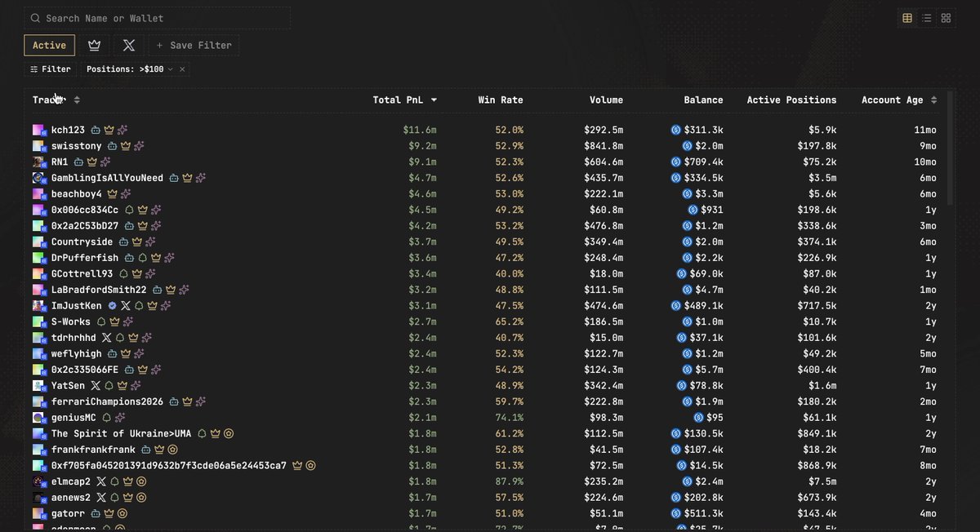Click the circle badge icon next to aenews2
Image resolution: width=980 pixels, height=532 pixels.
142,497
